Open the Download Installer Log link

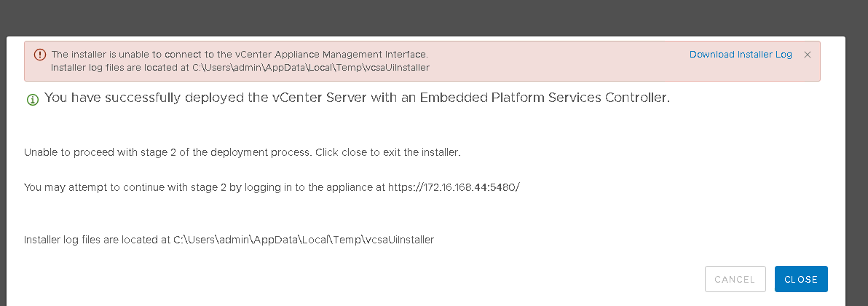click(x=741, y=55)
